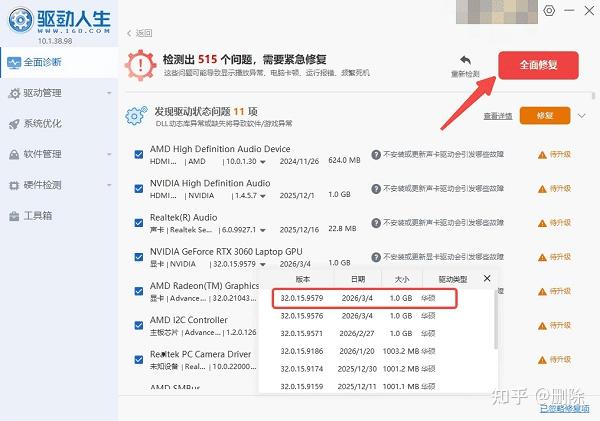Click the version popup scrollbar thumb
The height and width of the screenshot is (421, 600).
[496, 320]
